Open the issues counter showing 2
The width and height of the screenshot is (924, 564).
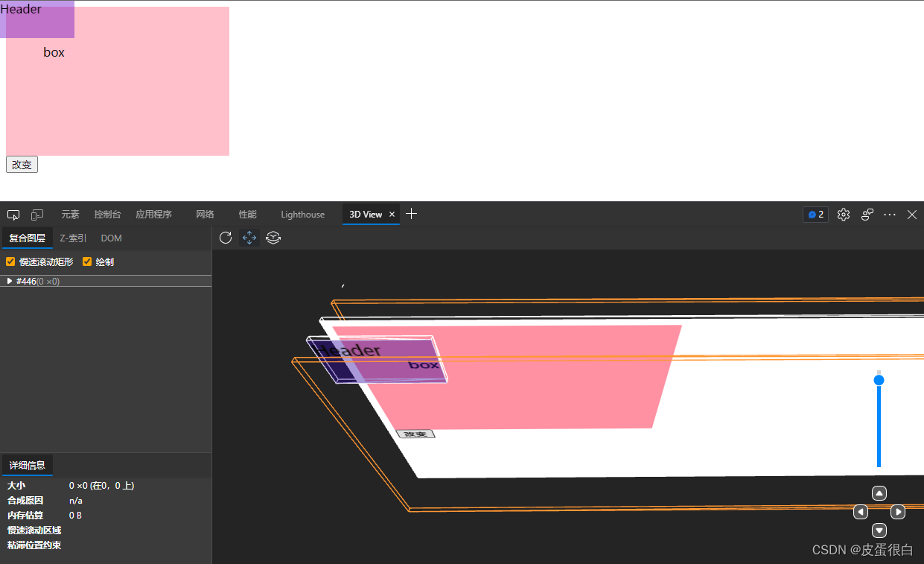coord(815,215)
